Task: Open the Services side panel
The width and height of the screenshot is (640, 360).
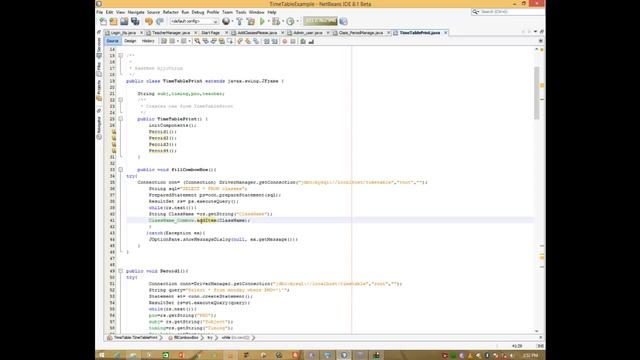Action: (99, 47)
